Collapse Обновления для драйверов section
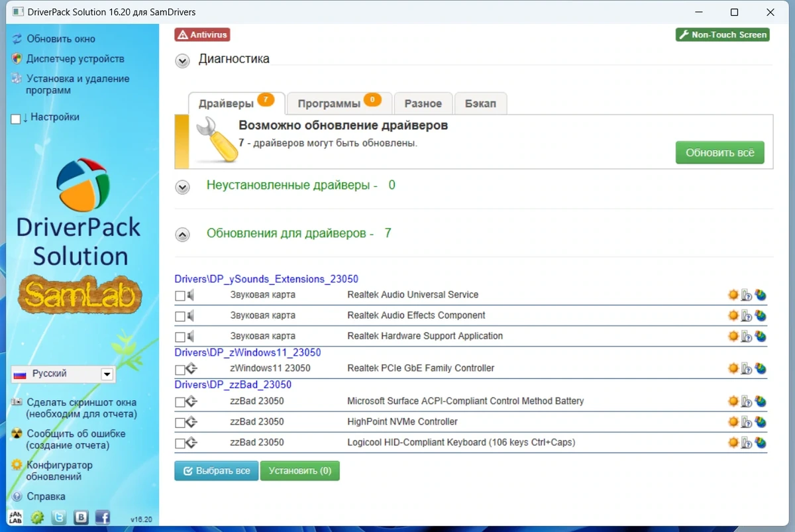This screenshot has width=795, height=532. (x=182, y=235)
